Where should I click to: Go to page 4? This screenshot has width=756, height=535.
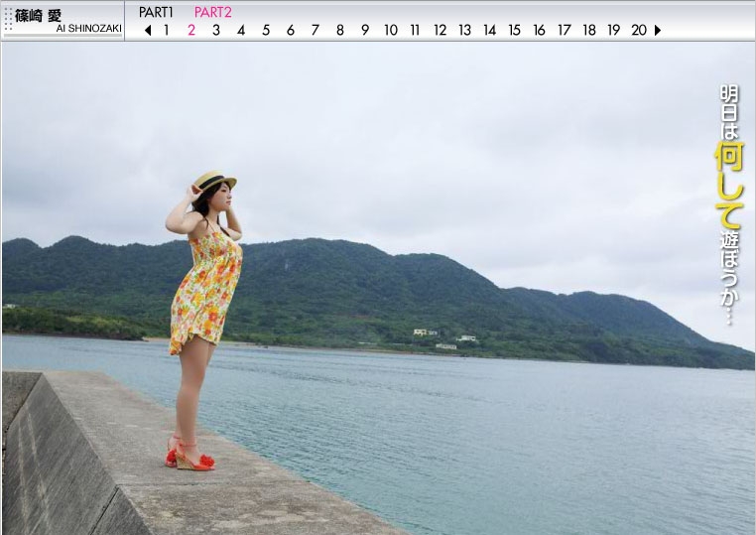(241, 31)
